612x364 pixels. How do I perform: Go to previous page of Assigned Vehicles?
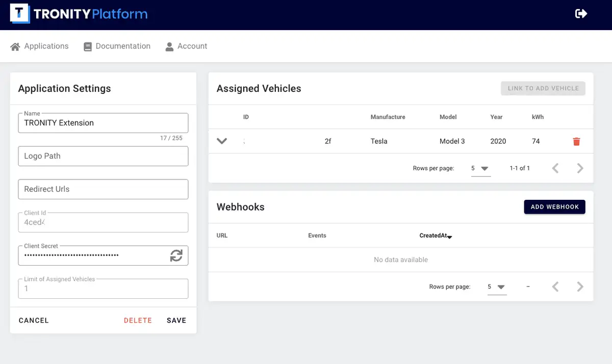(x=555, y=168)
